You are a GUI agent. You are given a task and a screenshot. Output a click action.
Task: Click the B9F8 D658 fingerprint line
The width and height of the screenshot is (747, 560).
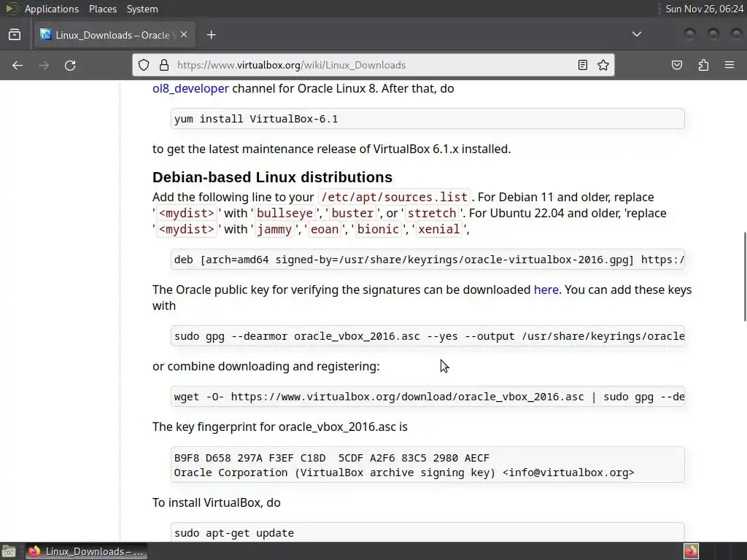(332, 458)
